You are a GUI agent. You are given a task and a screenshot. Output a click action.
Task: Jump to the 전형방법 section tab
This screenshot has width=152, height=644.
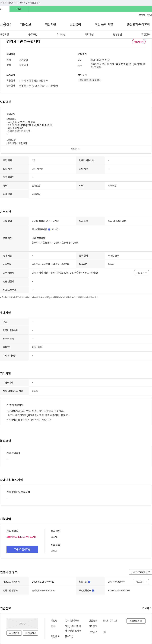[x=117, y=34]
